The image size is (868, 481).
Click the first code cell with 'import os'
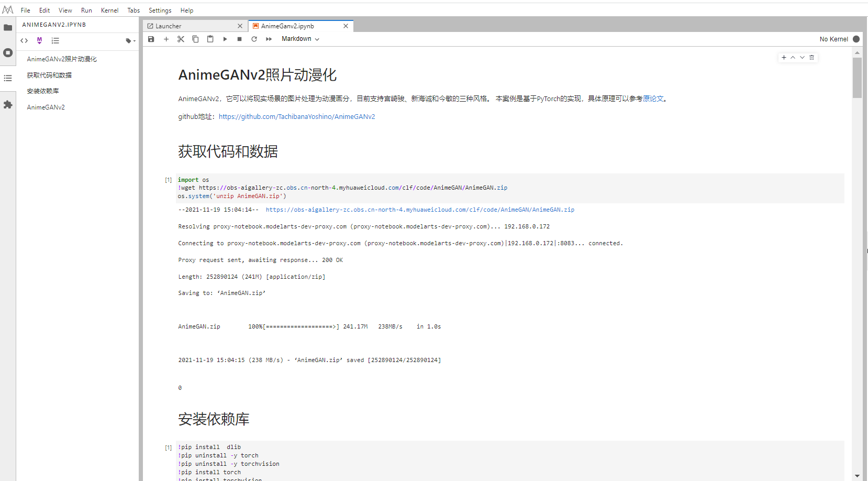pos(510,188)
